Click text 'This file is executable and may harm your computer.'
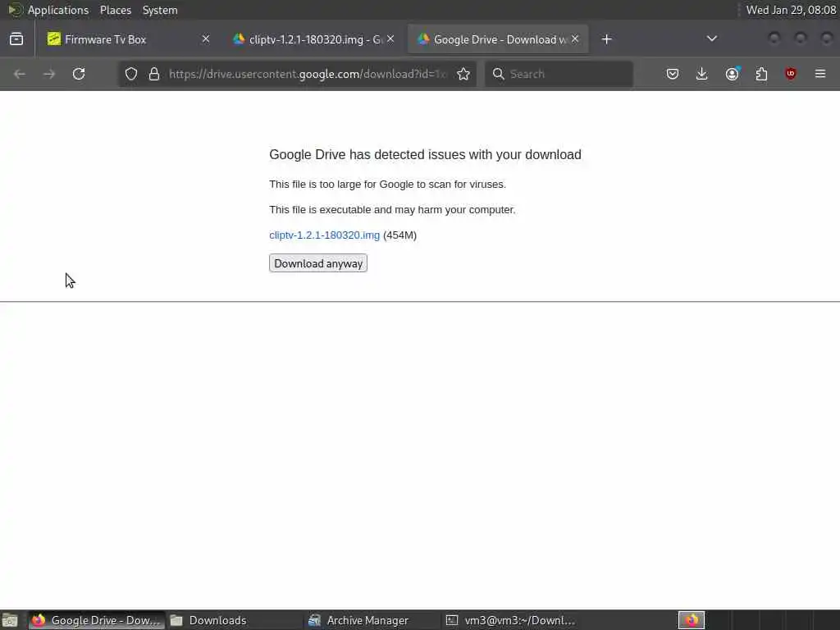This screenshot has height=630, width=840. pos(392,210)
